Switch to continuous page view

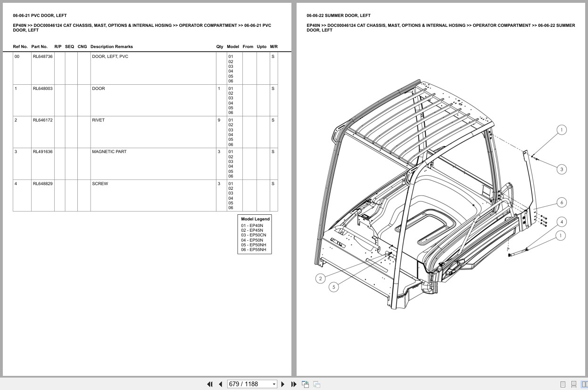[x=574, y=384]
